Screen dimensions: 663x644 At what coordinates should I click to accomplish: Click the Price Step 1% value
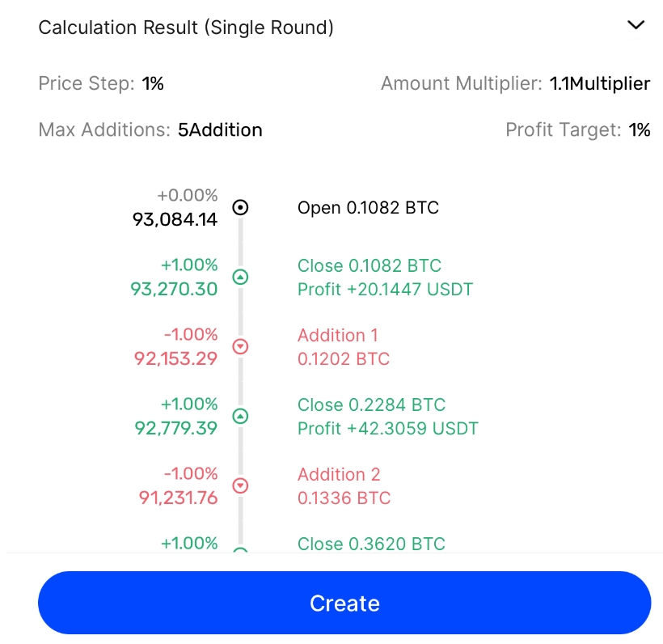(x=153, y=83)
